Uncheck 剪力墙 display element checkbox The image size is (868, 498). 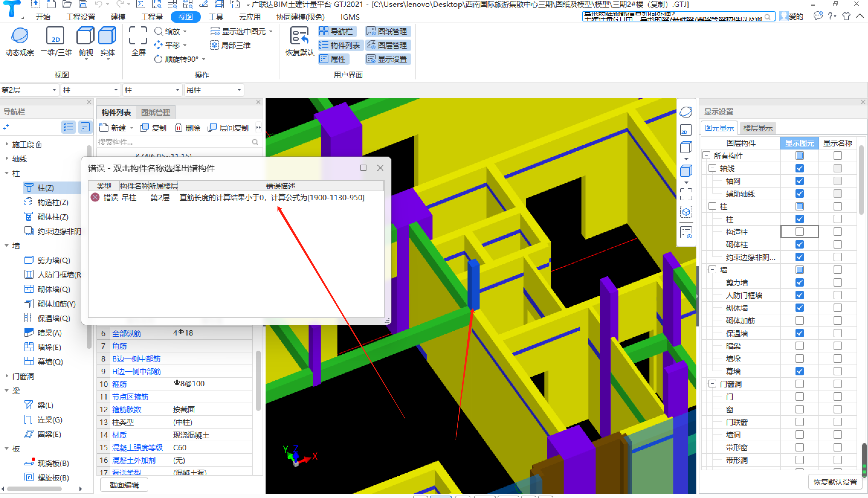(800, 282)
